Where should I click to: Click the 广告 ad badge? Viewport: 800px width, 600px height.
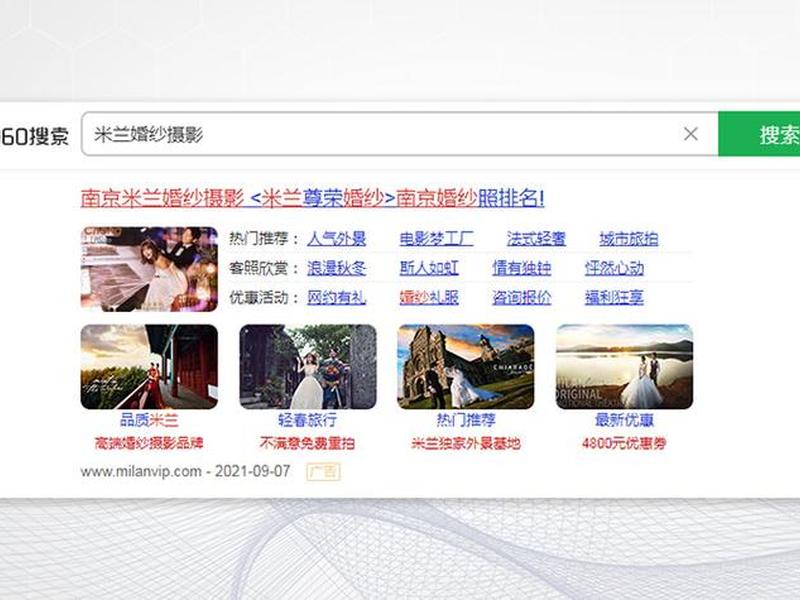(323, 471)
